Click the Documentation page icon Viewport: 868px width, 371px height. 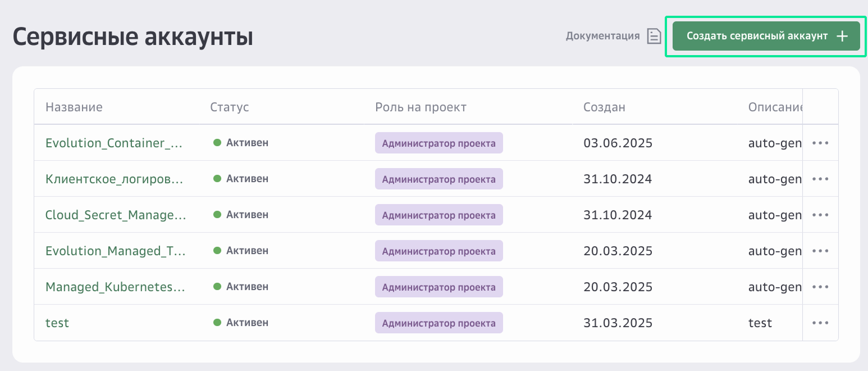pyautogui.click(x=654, y=36)
